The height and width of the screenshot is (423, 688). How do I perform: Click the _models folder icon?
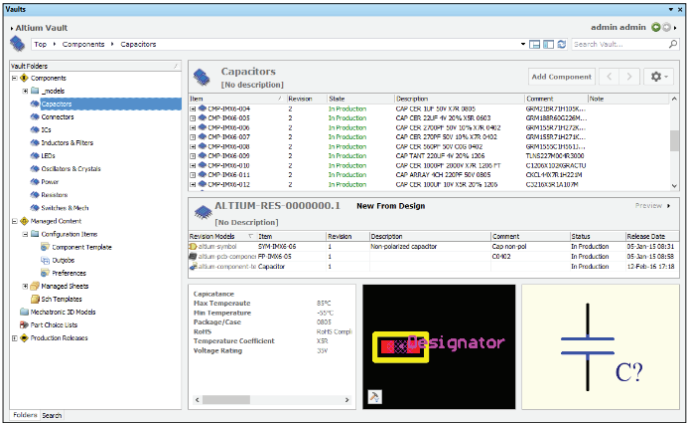point(35,91)
